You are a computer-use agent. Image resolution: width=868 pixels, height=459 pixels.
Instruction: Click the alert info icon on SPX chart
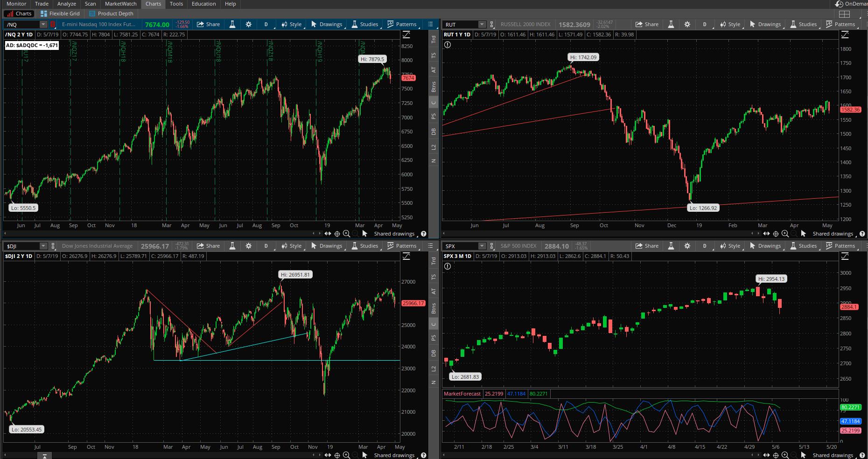448,266
